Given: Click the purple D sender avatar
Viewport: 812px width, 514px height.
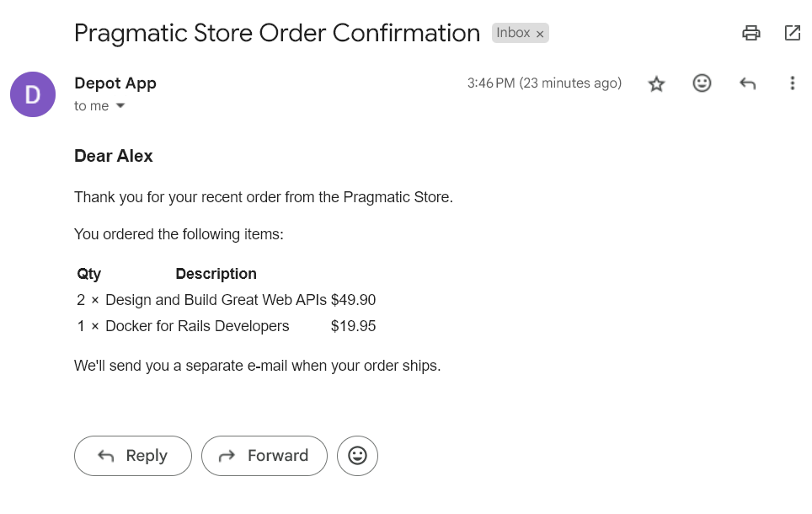Looking at the screenshot, I should coord(33,94).
